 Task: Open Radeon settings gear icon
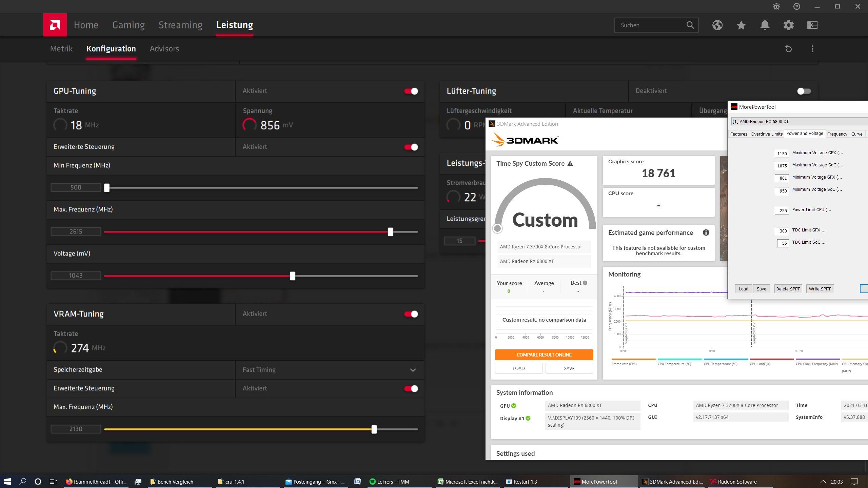788,25
